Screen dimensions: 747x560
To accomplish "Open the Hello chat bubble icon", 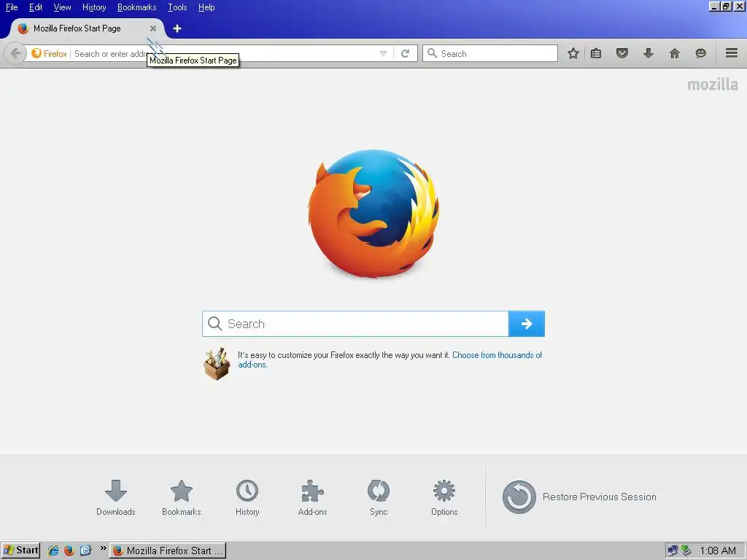I will 700,53.
